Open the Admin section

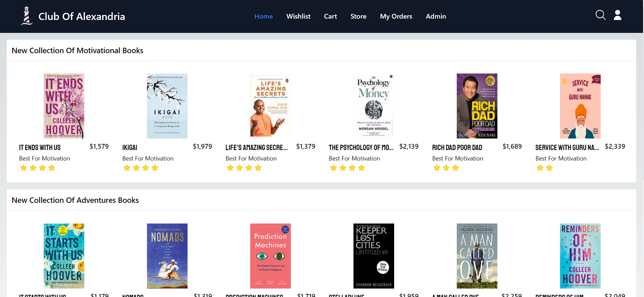[x=436, y=16]
